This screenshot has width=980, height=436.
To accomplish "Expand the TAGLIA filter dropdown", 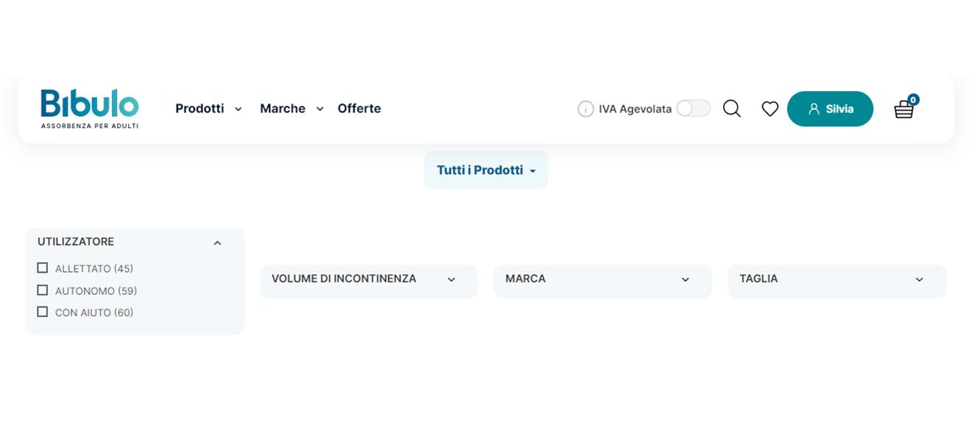I will click(837, 280).
